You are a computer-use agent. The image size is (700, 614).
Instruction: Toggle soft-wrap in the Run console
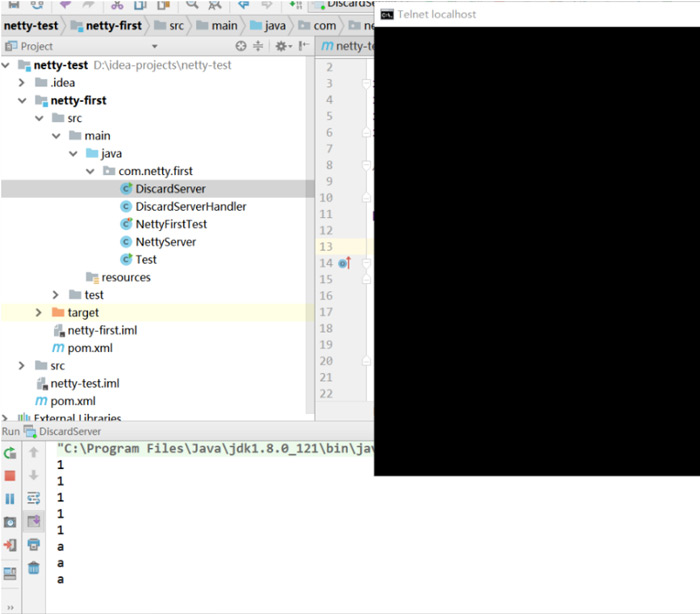[33, 498]
